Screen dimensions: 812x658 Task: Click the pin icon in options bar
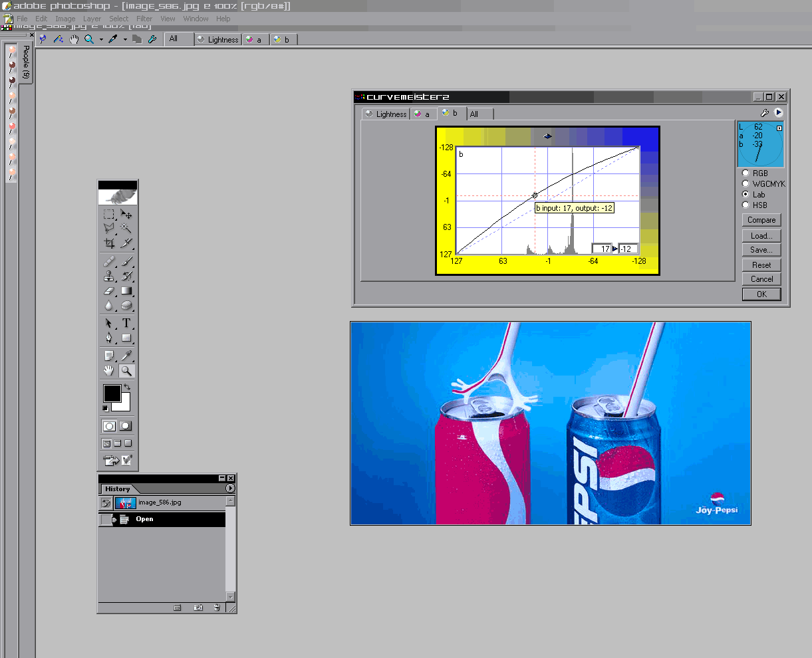pyautogui.click(x=43, y=39)
